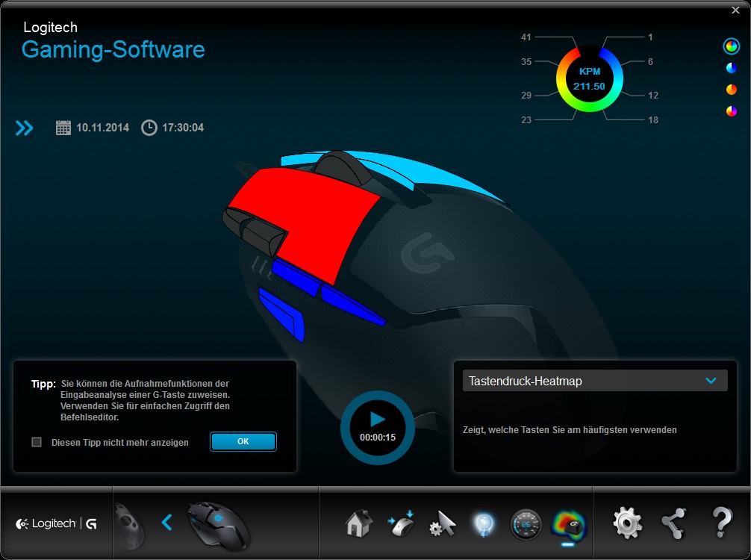Expand the double-chevron panel toggle
This screenshot has height=560, width=751.
[23, 128]
